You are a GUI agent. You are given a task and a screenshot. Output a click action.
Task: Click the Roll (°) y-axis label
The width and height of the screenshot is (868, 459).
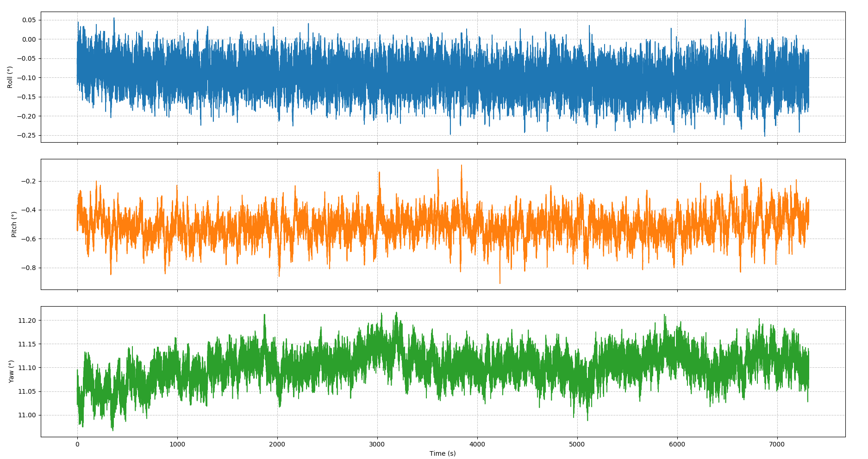tap(10, 77)
